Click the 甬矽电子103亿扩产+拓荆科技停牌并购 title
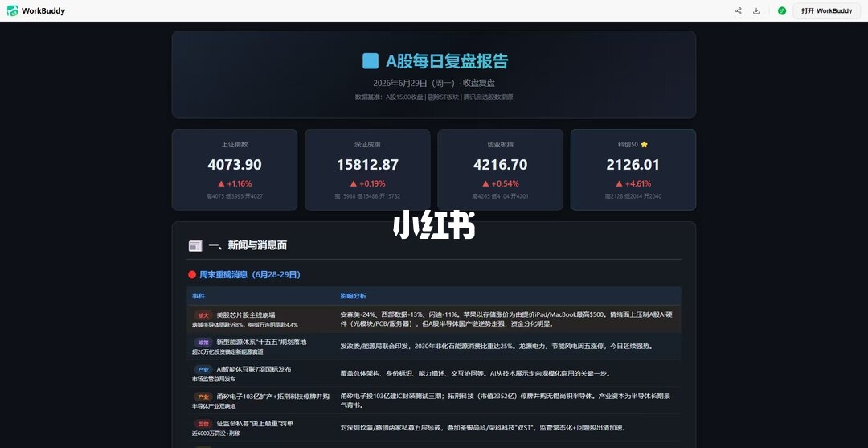 pyautogui.click(x=273, y=397)
